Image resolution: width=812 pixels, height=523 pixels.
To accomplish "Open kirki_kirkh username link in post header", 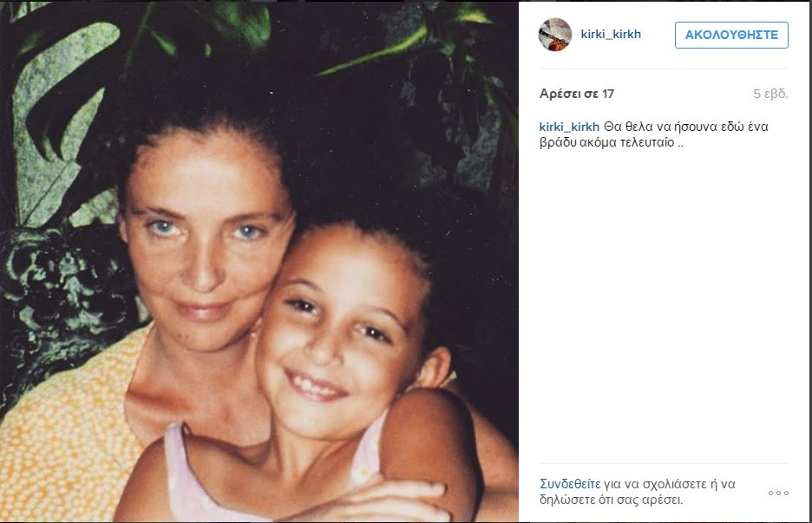I will point(611,34).
